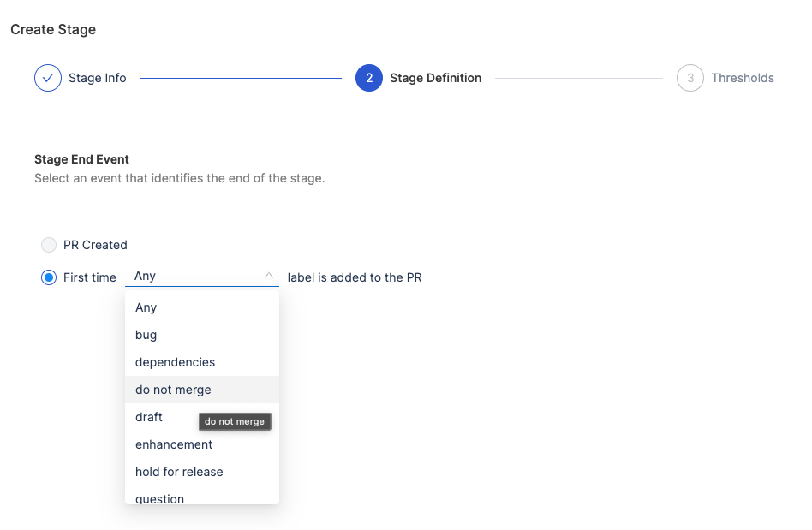Jump to the Thresholds step label
Image resolution: width=812 pixels, height=530 pixels.
point(743,78)
